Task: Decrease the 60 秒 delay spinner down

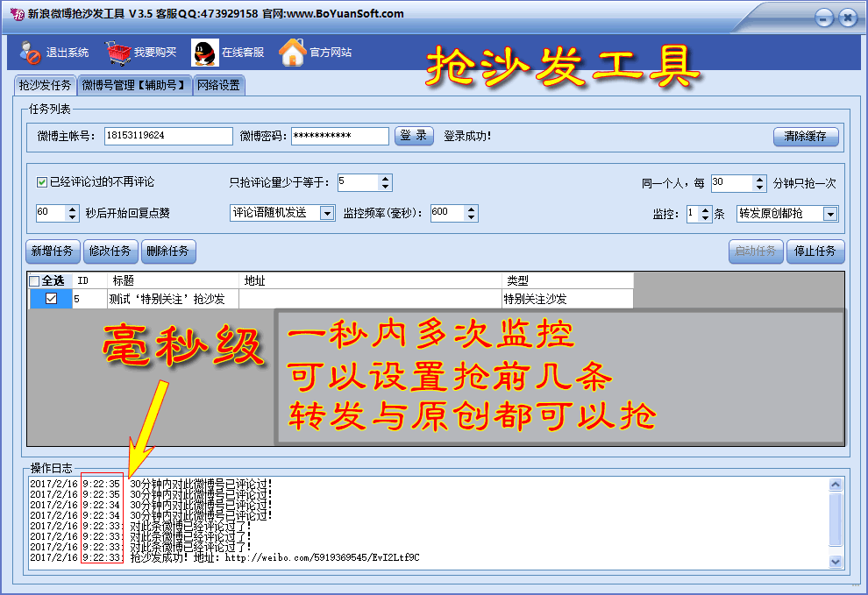Action: tap(73, 217)
